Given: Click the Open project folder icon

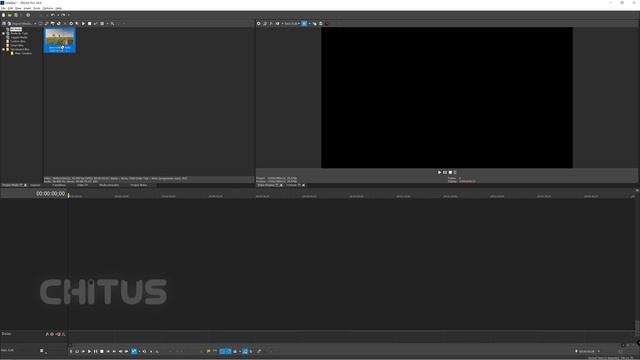Looking at the screenshot, I should [x=9, y=15].
